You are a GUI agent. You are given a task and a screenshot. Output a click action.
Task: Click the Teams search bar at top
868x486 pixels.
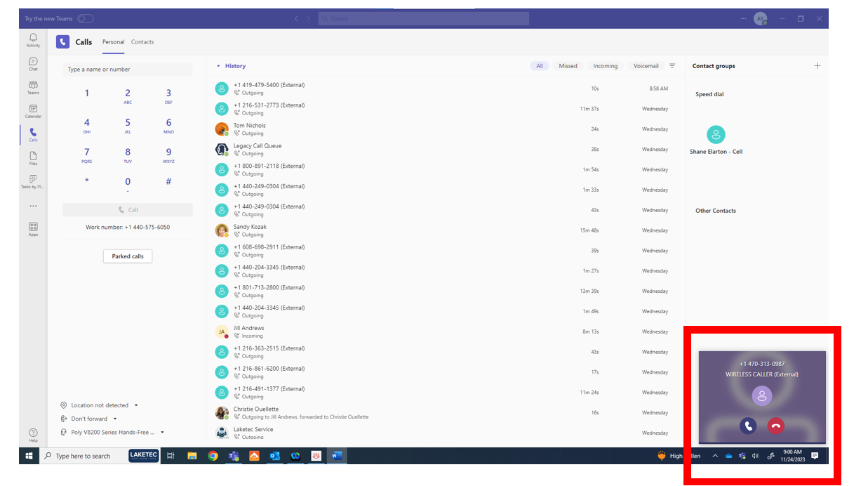tap(424, 18)
